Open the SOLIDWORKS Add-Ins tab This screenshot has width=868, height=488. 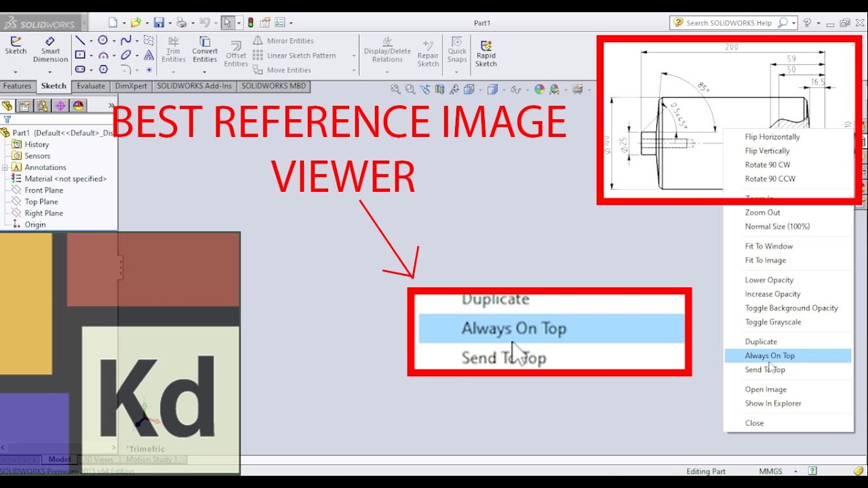coord(194,86)
